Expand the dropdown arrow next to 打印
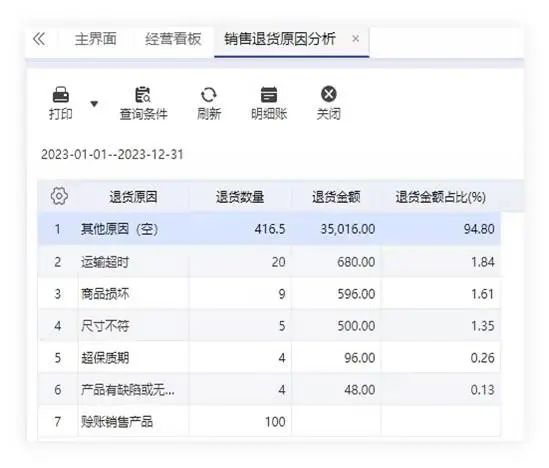Screen dimensions: 549x468 point(94,104)
